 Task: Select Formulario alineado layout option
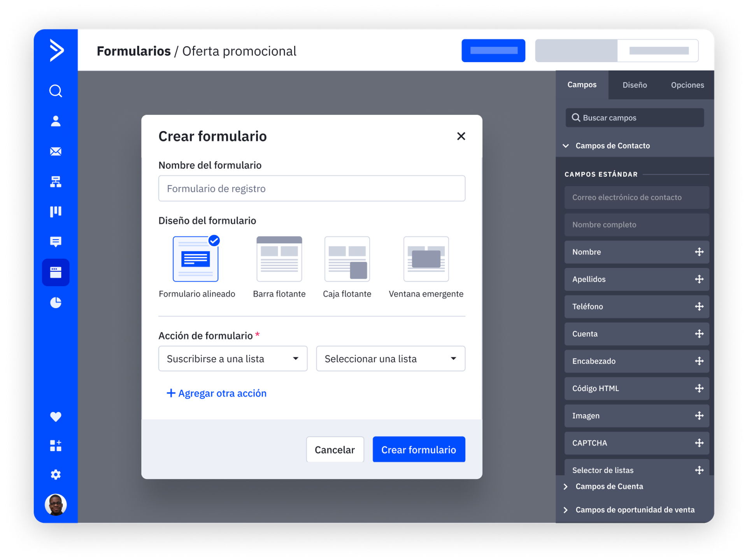point(196,259)
